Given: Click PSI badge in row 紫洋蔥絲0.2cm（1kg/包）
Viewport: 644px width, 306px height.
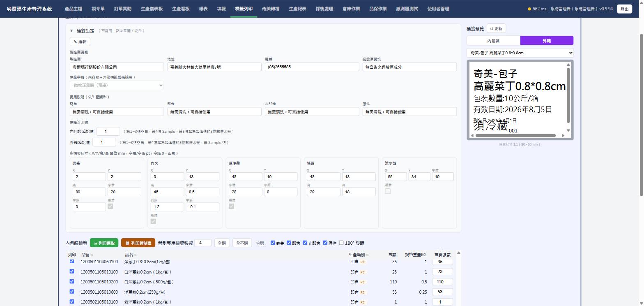Looking at the screenshot, I should 363,302.
